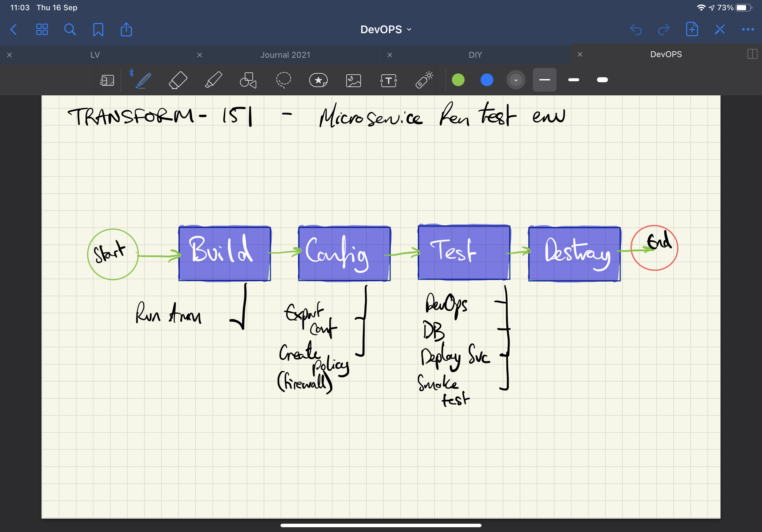Check the battery 73% status indicator

point(735,8)
